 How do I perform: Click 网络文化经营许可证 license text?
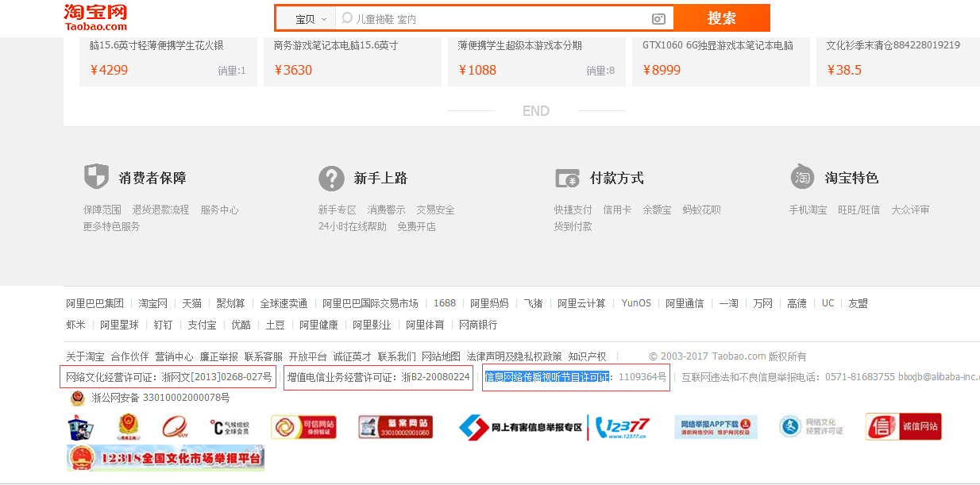[x=169, y=377]
